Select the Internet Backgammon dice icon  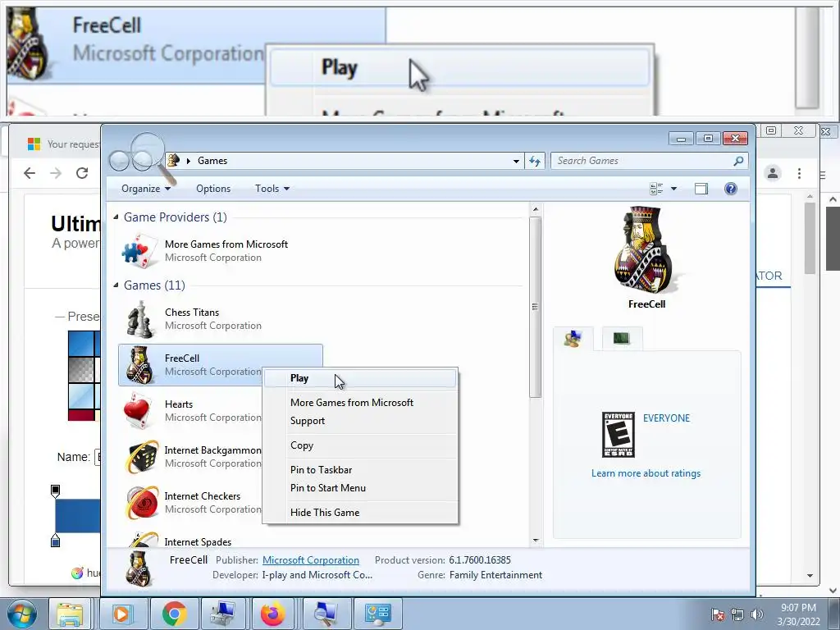141,457
